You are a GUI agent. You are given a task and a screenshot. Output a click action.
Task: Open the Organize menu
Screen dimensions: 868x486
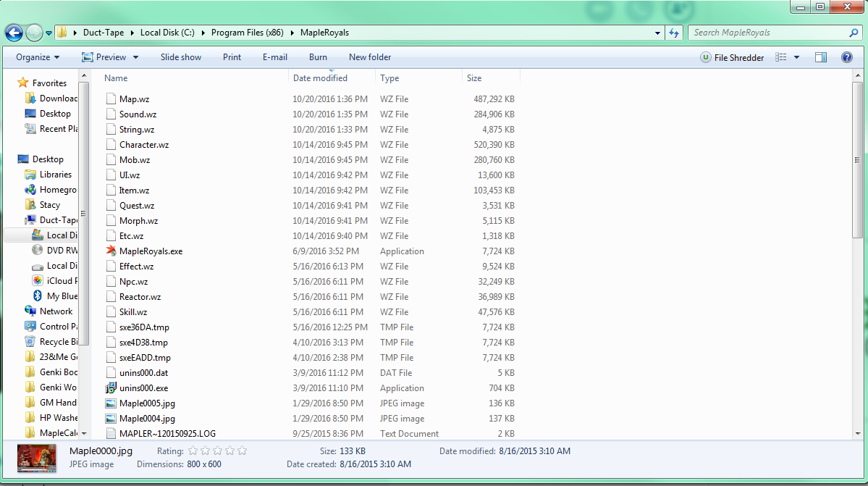coord(38,57)
